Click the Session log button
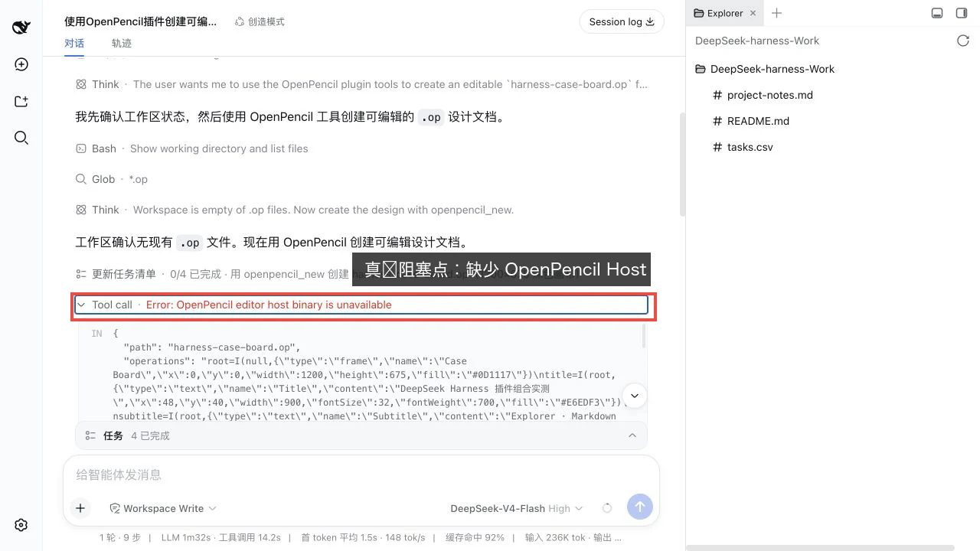The image size is (980, 551). 622,21
